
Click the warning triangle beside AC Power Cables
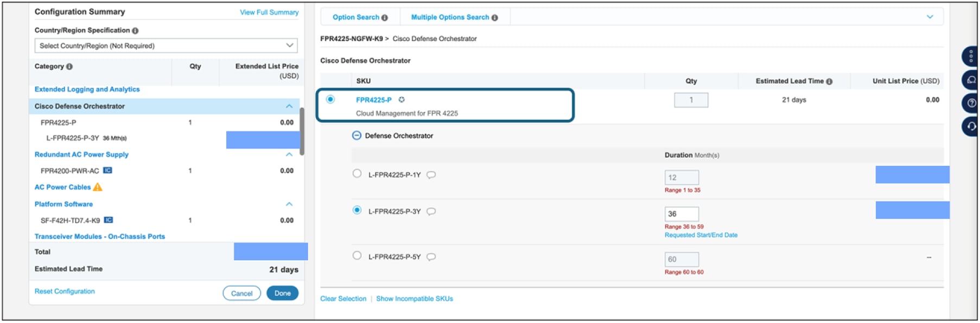pos(98,187)
